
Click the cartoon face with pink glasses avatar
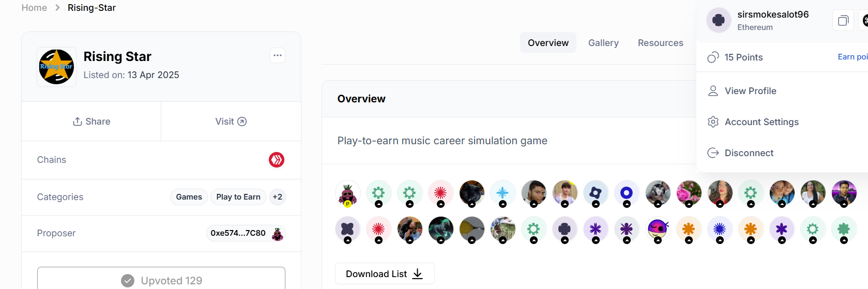(x=658, y=230)
